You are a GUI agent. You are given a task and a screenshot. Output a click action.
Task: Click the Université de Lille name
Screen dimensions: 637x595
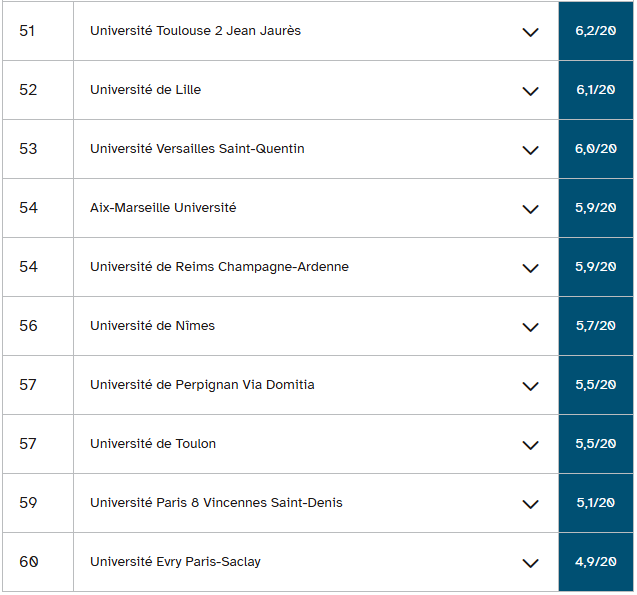tap(145, 90)
